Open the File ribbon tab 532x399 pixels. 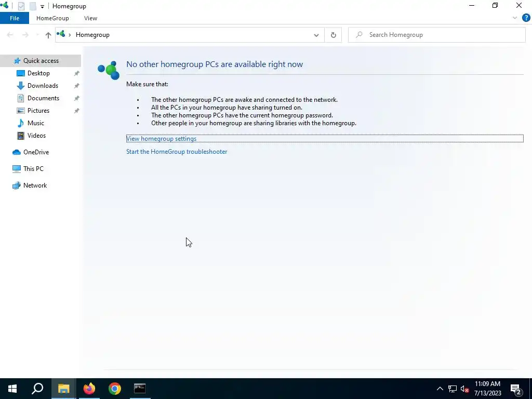pos(15,18)
